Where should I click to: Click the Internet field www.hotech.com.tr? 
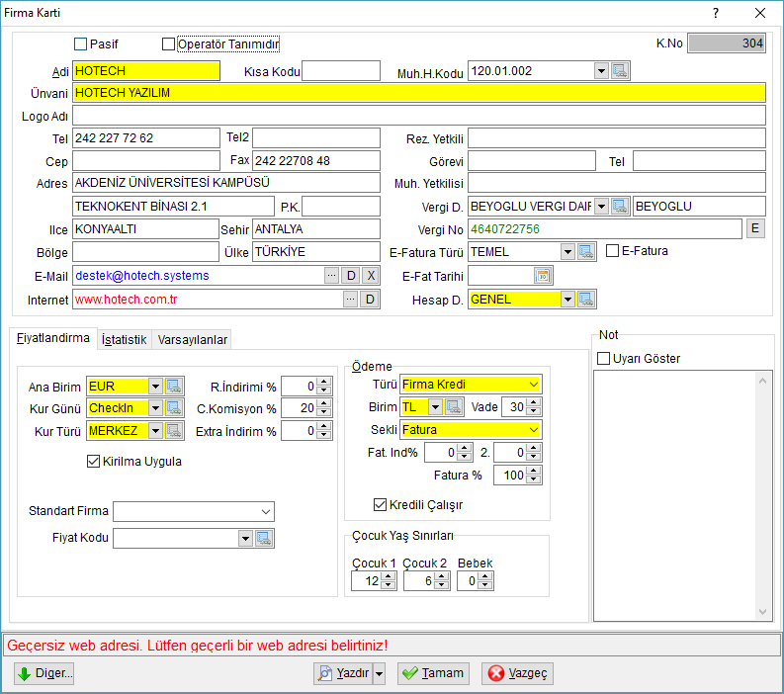click(x=208, y=300)
